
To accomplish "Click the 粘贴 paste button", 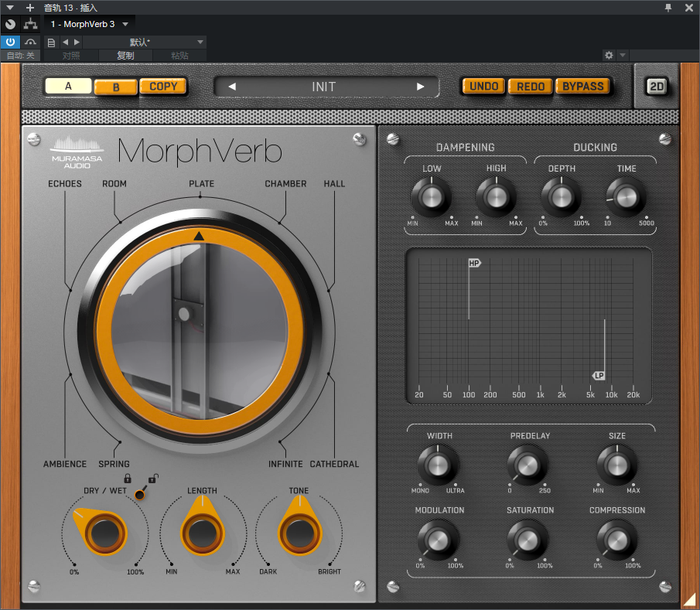I will (180, 56).
